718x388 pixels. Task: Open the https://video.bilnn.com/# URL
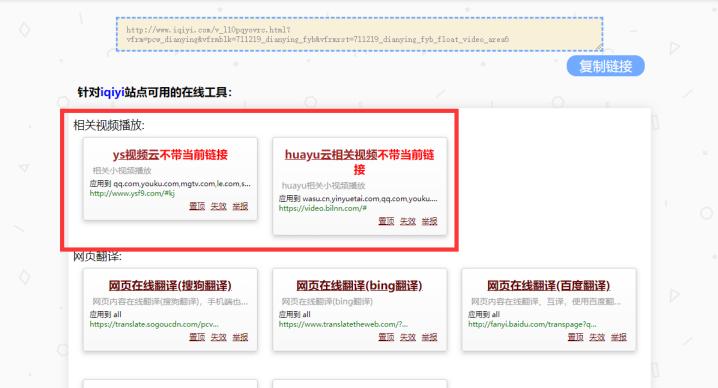coord(322,208)
